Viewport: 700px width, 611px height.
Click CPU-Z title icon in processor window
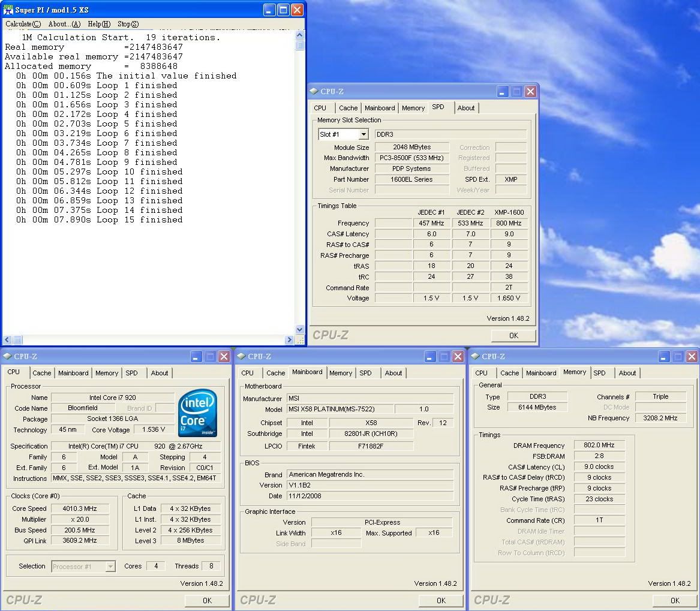[x=7, y=356]
